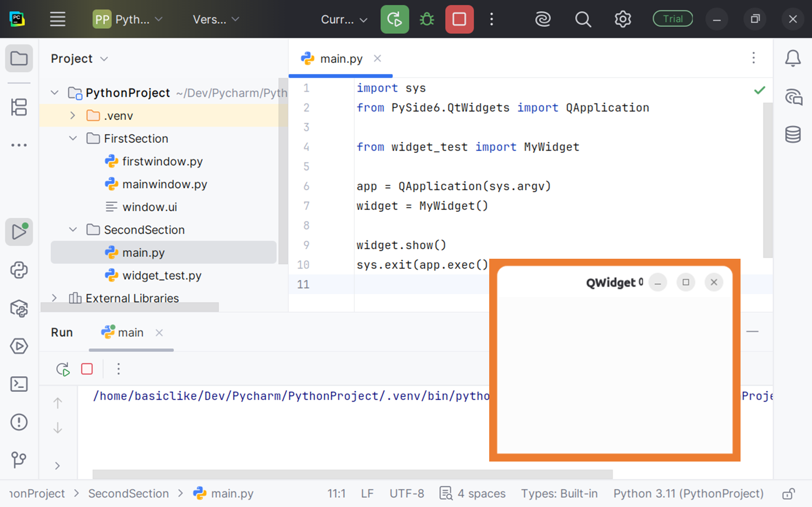Viewport: 812px width, 507px height.
Task: Hide the Run tool window
Action: point(753,332)
